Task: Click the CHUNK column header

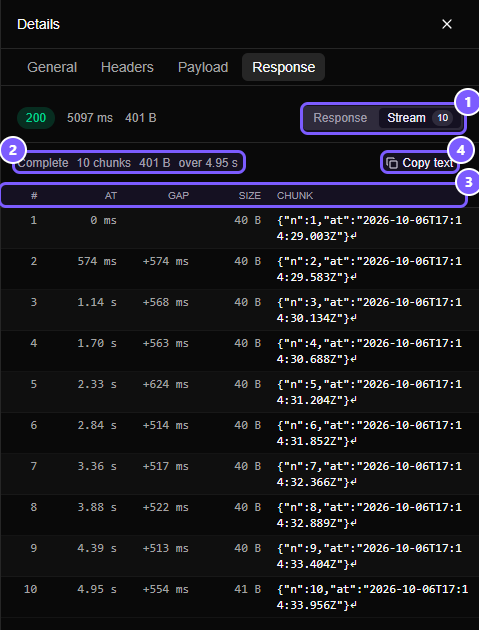Action: [295, 196]
